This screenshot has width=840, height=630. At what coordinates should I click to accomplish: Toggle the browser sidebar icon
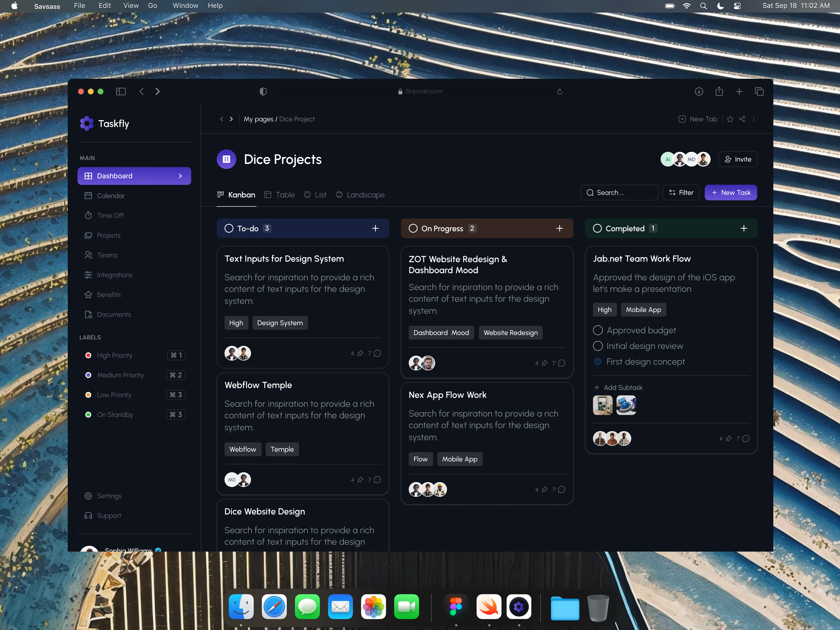click(121, 92)
